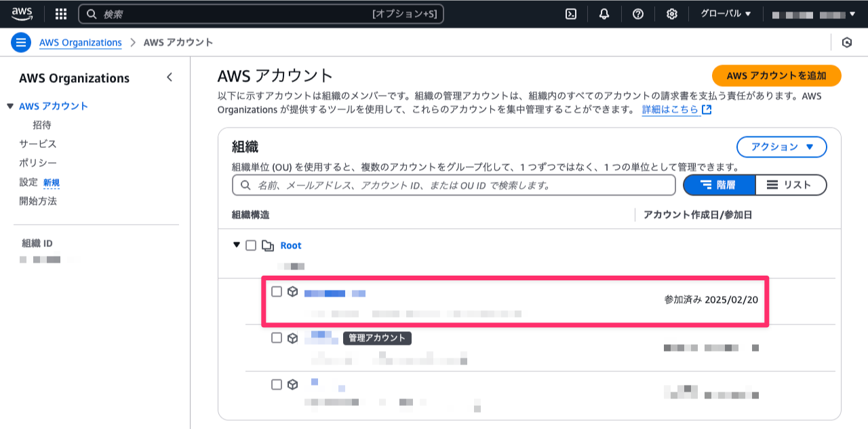The height and width of the screenshot is (429, 868).
Task: Click the organization search filter field
Action: (x=454, y=185)
